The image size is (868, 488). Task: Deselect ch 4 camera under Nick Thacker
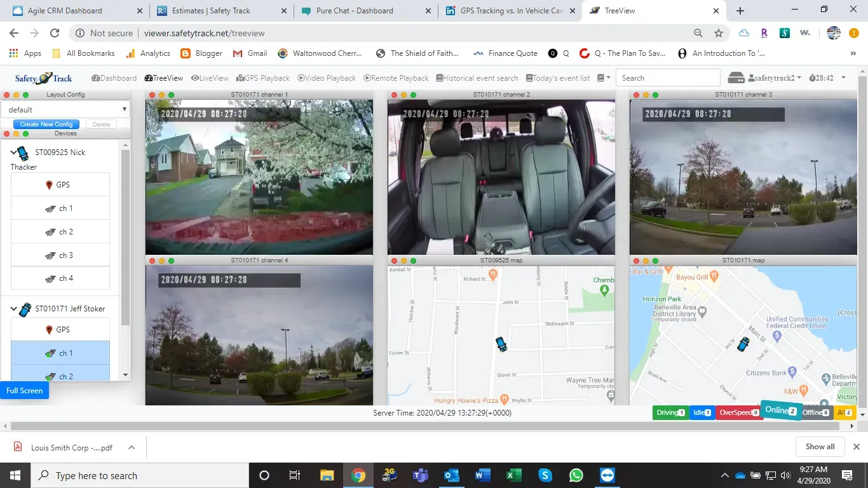pyautogui.click(x=60, y=278)
